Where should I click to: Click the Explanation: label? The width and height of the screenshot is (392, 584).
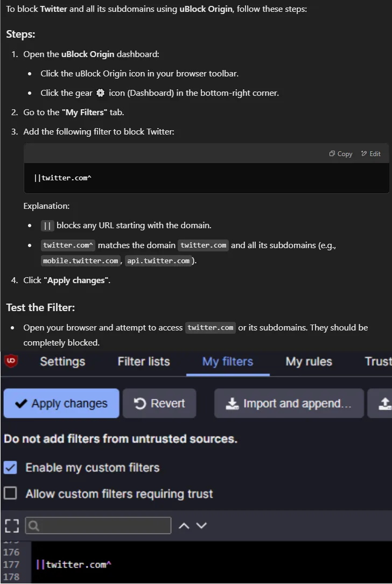46,206
